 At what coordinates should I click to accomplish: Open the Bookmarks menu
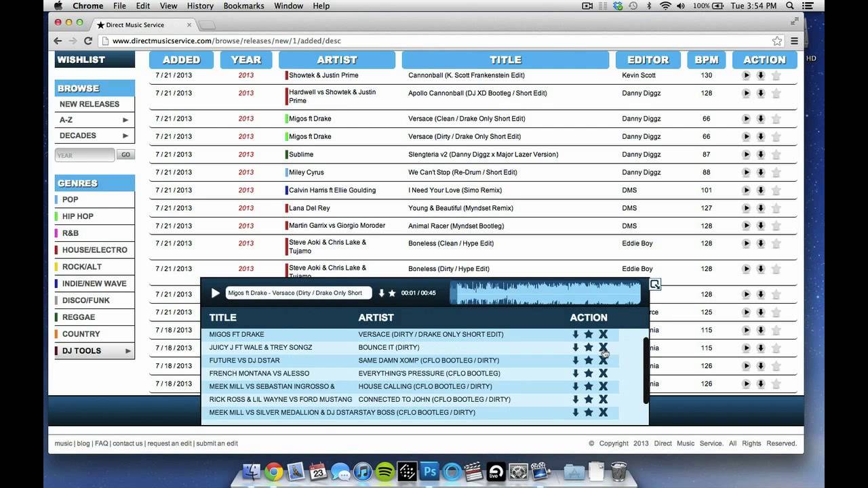pos(244,6)
